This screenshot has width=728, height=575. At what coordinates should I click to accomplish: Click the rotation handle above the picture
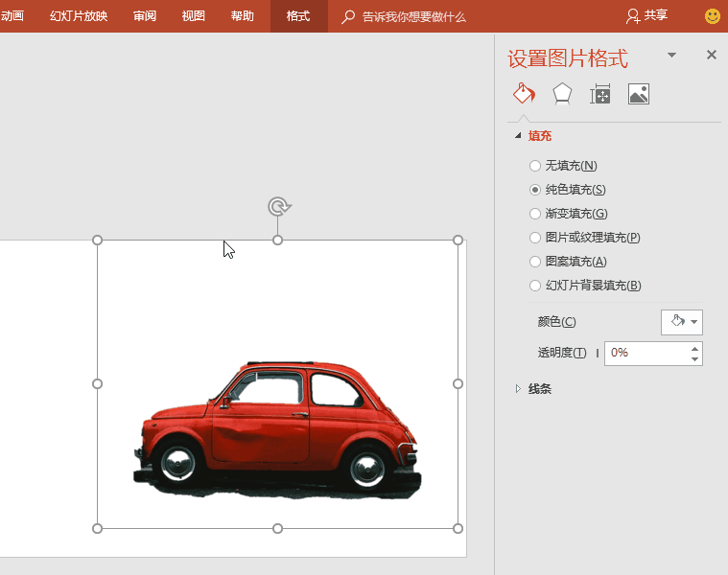[x=278, y=206]
